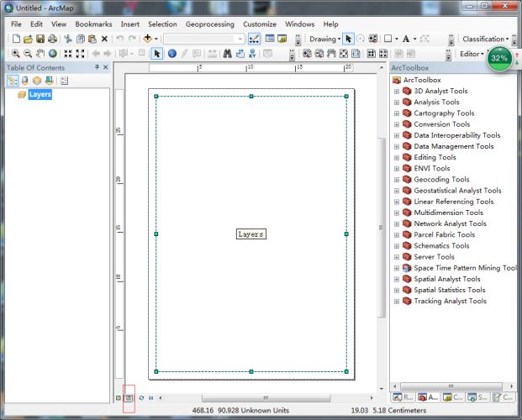Open the Find binoculars tool
Viewport: 522px width, 420px height.
[x=227, y=54]
